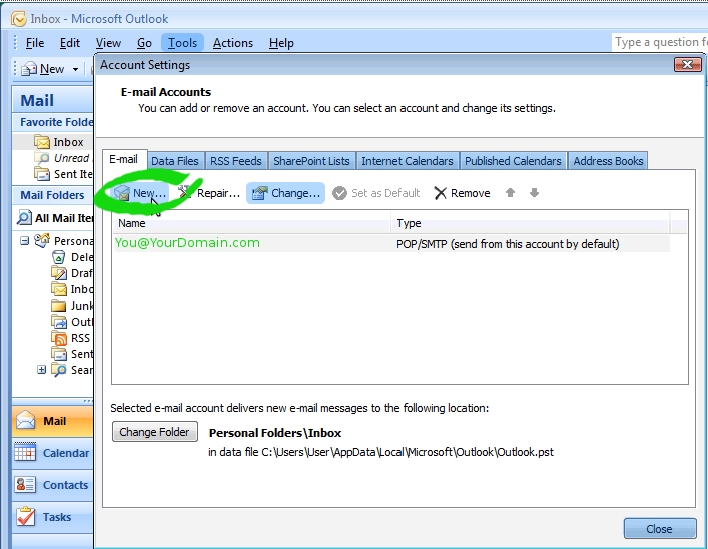Image resolution: width=708 pixels, height=549 pixels.
Task: Click the Type a question help box
Action: click(x=660, y=42)
